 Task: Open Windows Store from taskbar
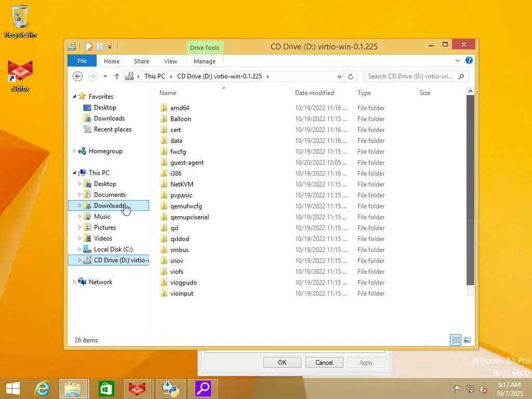(x=106, y=389)
